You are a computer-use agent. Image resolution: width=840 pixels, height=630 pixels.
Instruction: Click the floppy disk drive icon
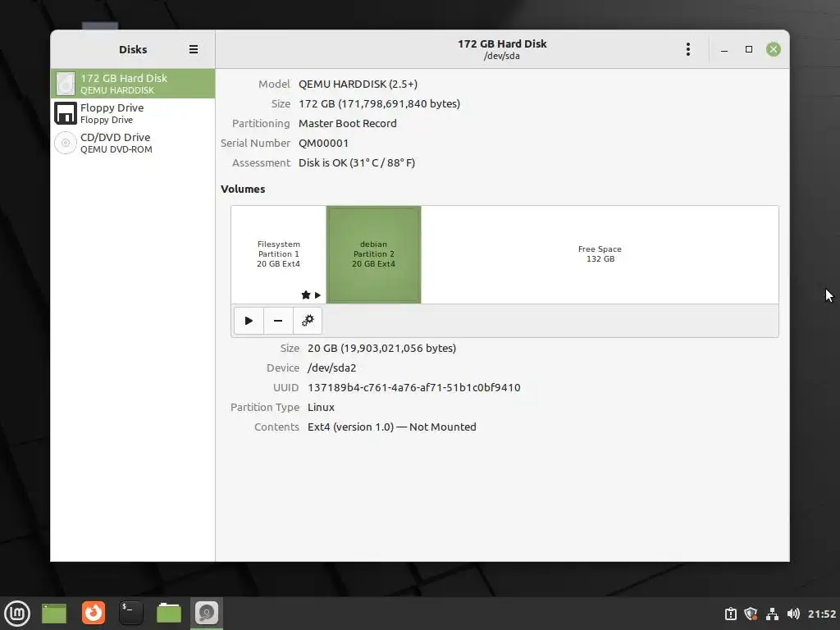coord(66,113)
